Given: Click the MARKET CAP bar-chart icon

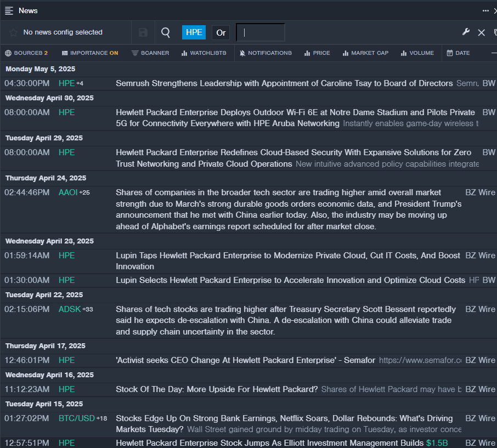Looking at the screenshot, I should click(x=346, y=53).
